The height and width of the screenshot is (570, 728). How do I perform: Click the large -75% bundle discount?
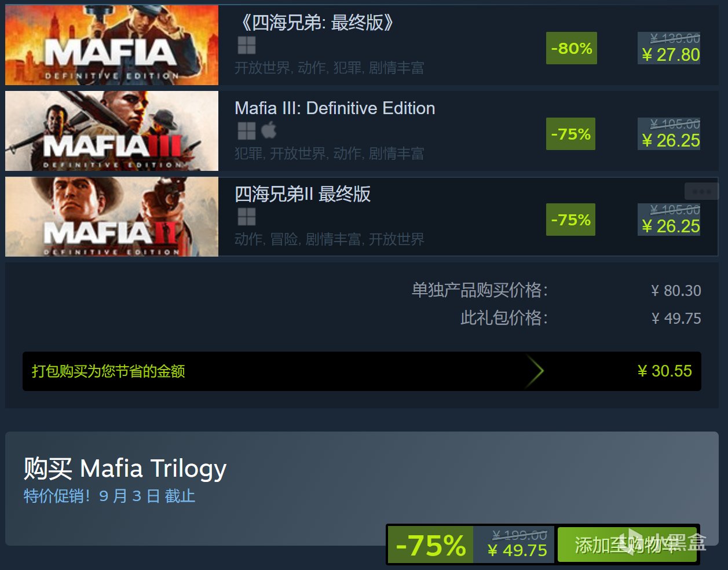[430, 545]
